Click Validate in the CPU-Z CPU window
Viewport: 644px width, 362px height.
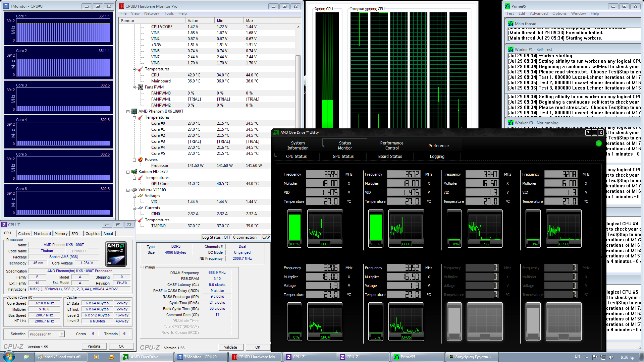click(x=94, y=346)
